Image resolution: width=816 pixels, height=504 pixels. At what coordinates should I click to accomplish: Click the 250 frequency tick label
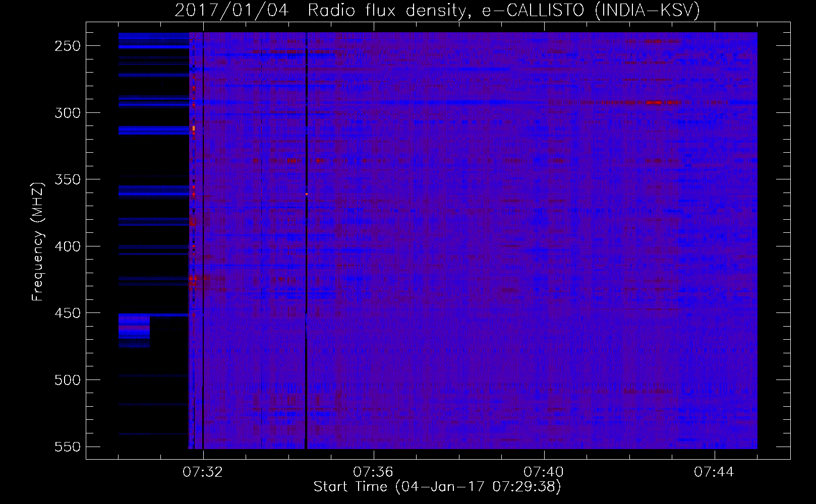tap(68, 46)
